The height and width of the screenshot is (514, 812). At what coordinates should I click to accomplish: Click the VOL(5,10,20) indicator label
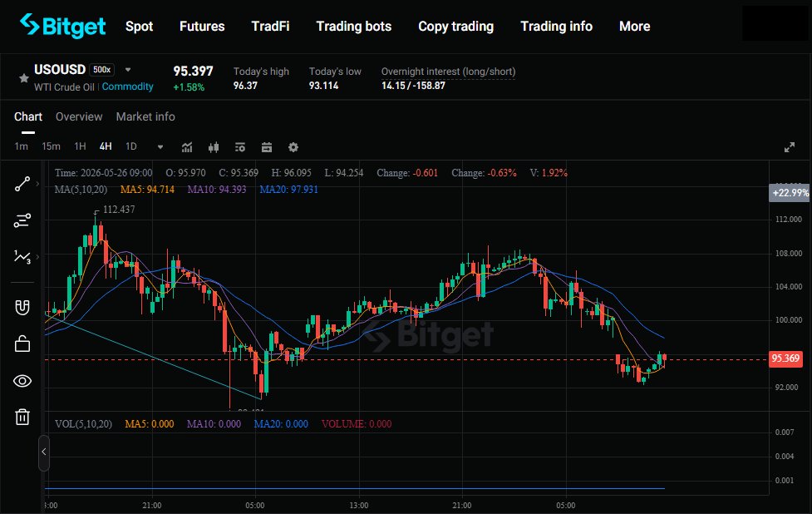tap(83, 424)
